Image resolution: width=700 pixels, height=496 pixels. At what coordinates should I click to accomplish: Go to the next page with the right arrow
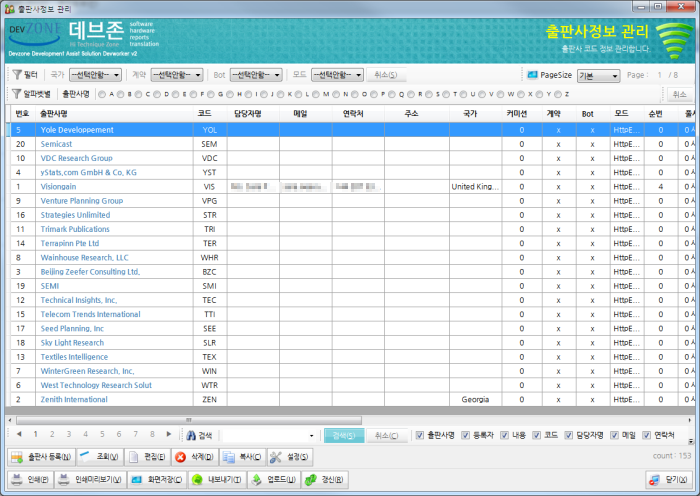[169, 434]
